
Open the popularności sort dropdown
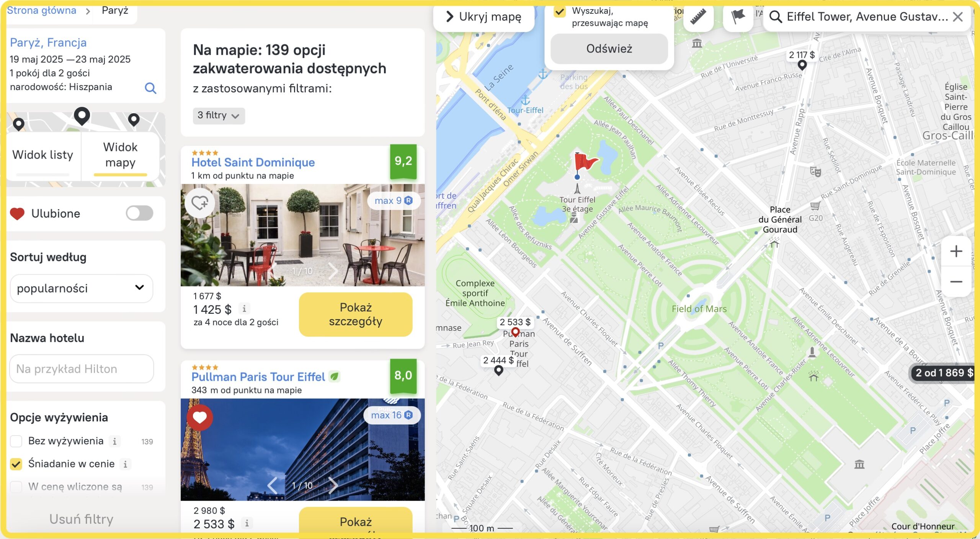point(82,288)
